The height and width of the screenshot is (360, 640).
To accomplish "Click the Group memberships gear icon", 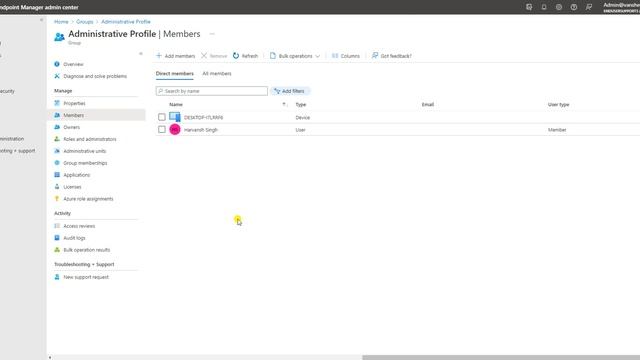I will [x=57, y=162].
